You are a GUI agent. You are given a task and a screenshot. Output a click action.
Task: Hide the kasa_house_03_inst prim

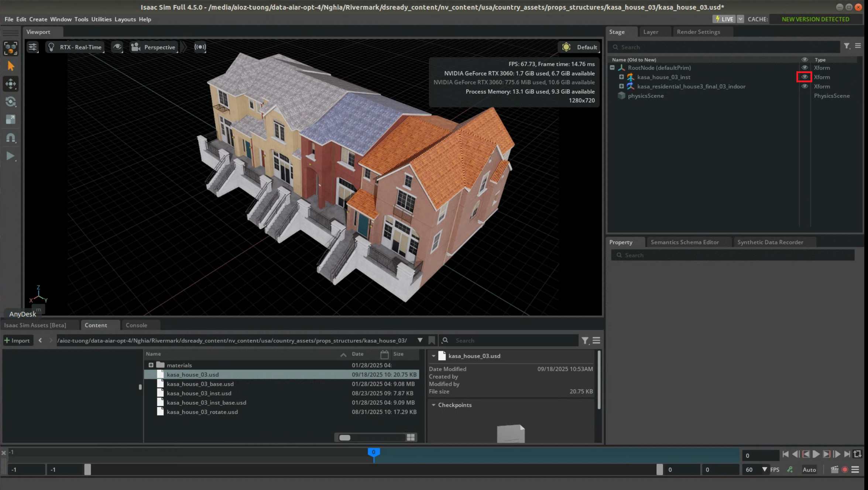[804, 77]
